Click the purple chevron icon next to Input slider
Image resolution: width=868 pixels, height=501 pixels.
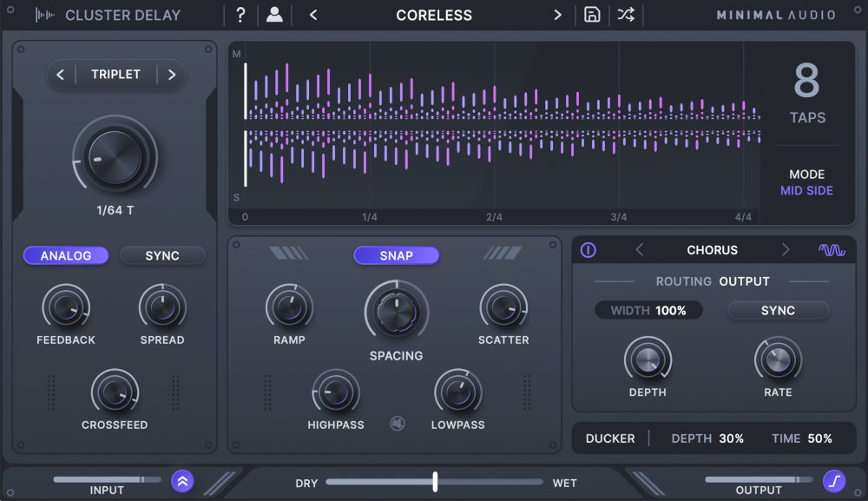[182, 479]
